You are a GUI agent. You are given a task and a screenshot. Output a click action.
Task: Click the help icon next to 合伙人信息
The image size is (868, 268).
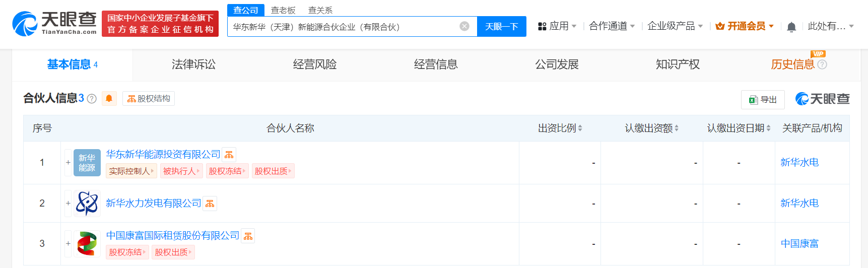pos(92,99)
